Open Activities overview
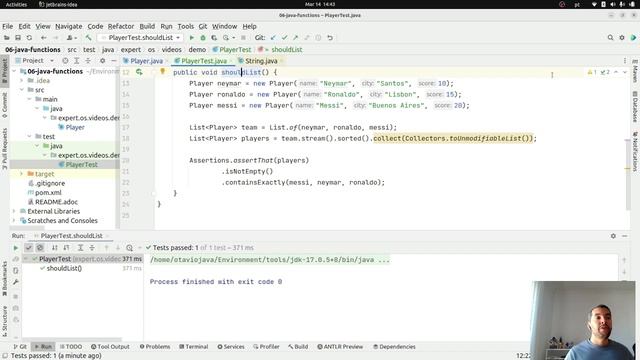Screen dimensions: 640x360 16,4
